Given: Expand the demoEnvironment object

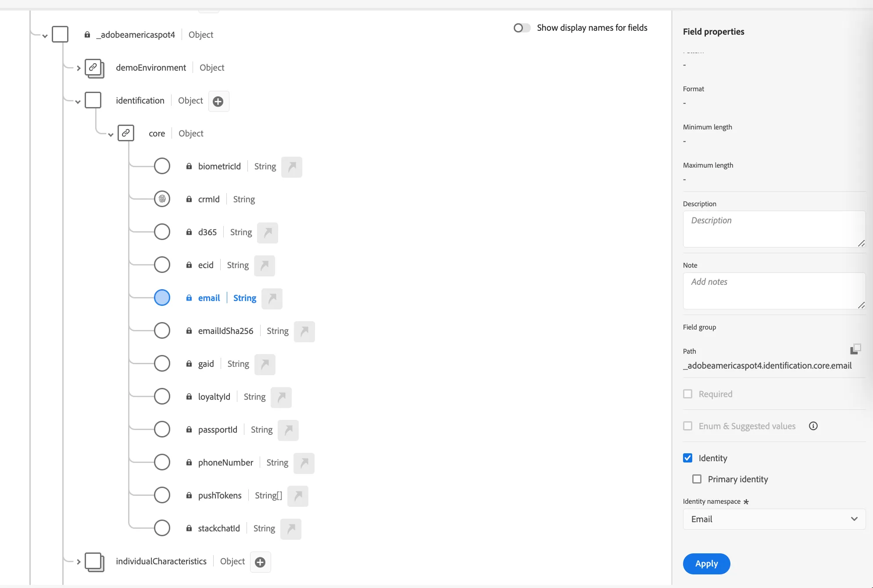Looking at the screenshot, I should 78,68.
